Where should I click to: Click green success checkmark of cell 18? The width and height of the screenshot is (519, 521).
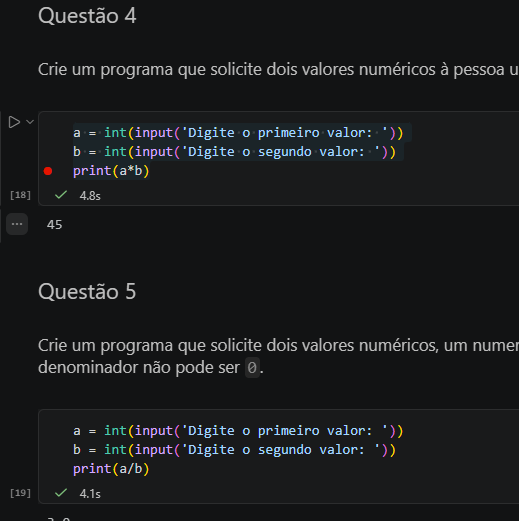[61, 195]
